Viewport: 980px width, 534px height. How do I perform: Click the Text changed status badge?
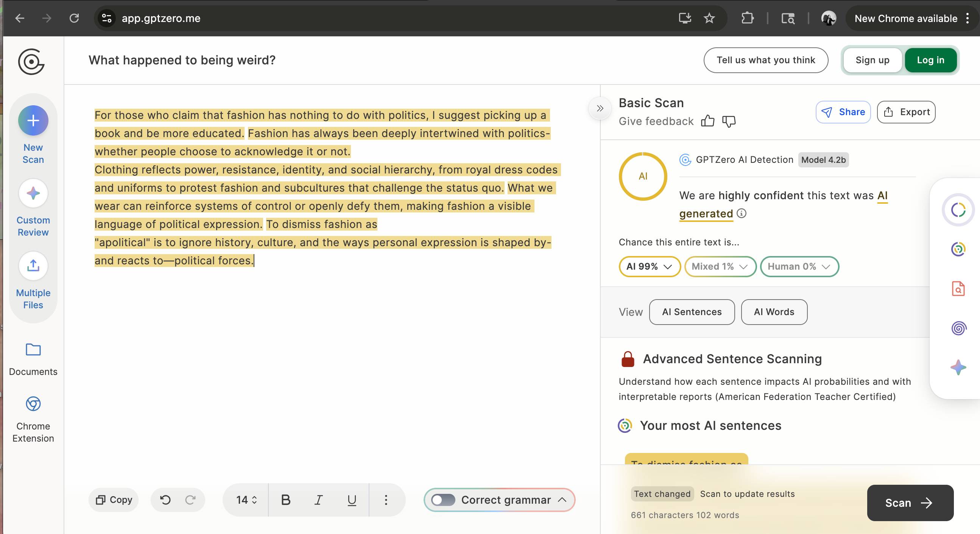coord(662,493)
